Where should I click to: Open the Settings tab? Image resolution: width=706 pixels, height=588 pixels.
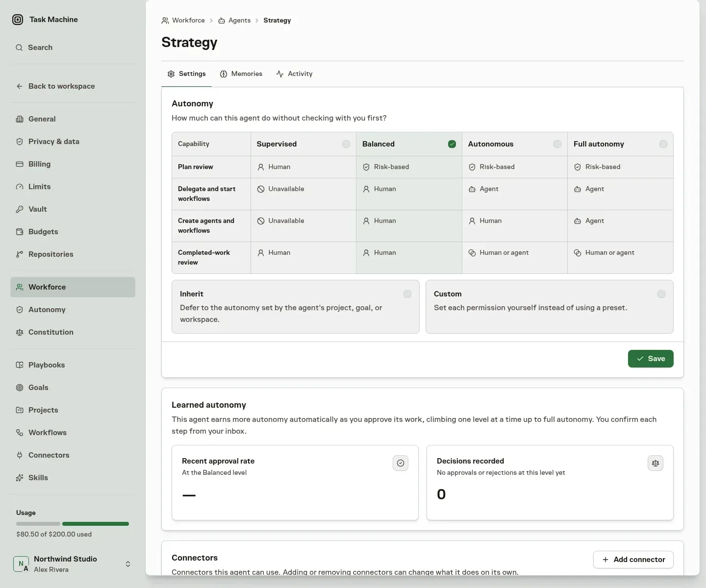[187, 74]
